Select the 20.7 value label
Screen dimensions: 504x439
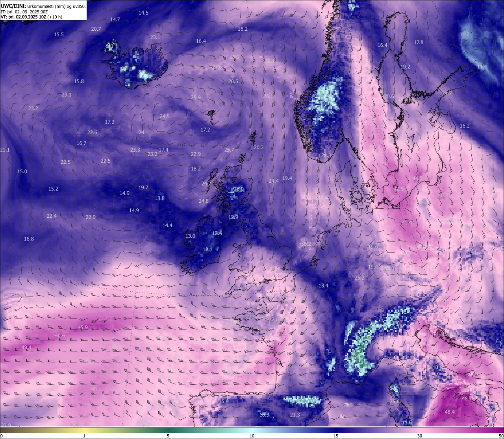[x=96, y=29]
